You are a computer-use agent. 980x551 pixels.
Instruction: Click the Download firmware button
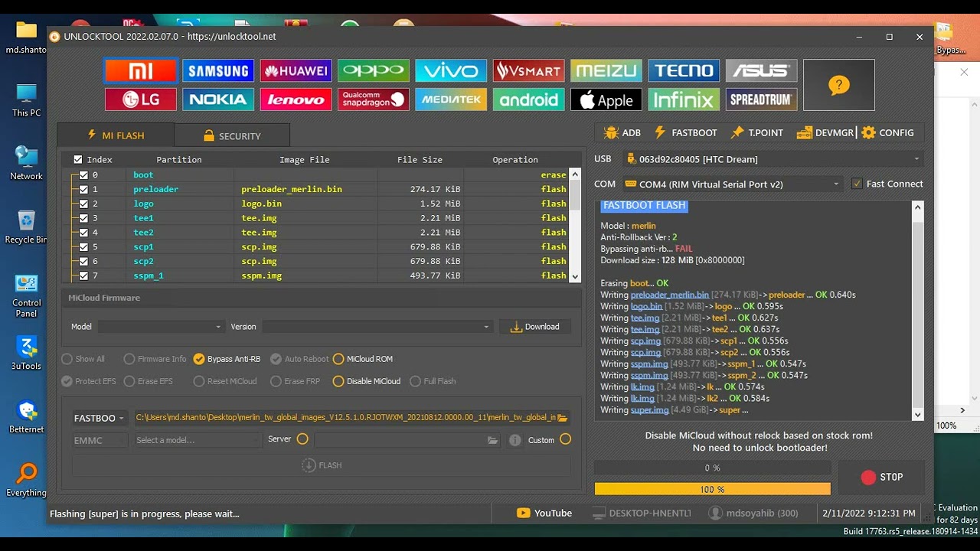tap(535, 327)
